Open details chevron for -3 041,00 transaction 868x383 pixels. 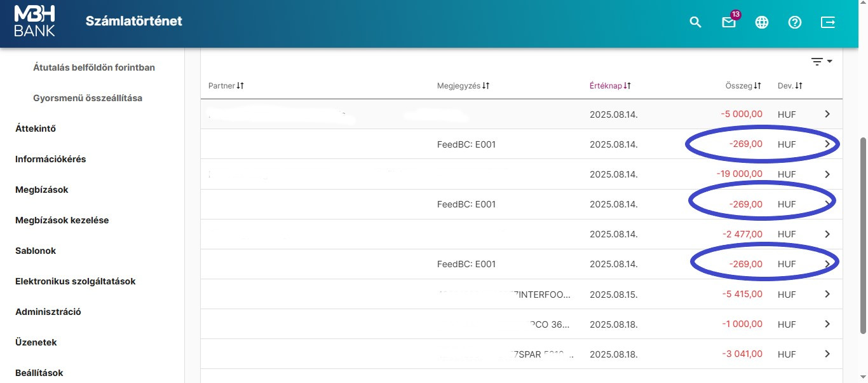pos(827,354)
